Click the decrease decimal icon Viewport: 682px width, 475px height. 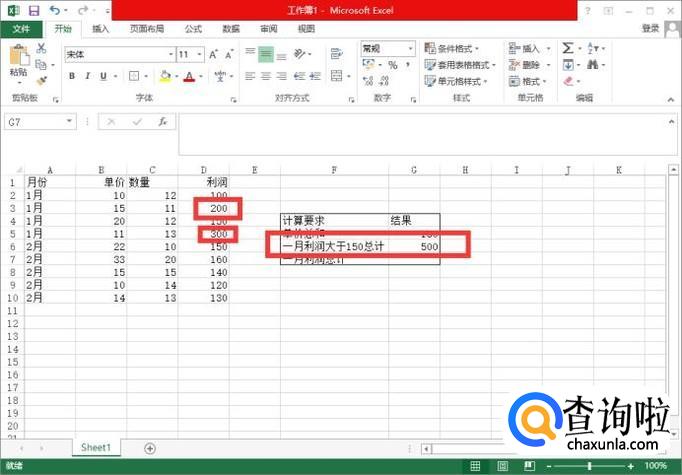384,81
